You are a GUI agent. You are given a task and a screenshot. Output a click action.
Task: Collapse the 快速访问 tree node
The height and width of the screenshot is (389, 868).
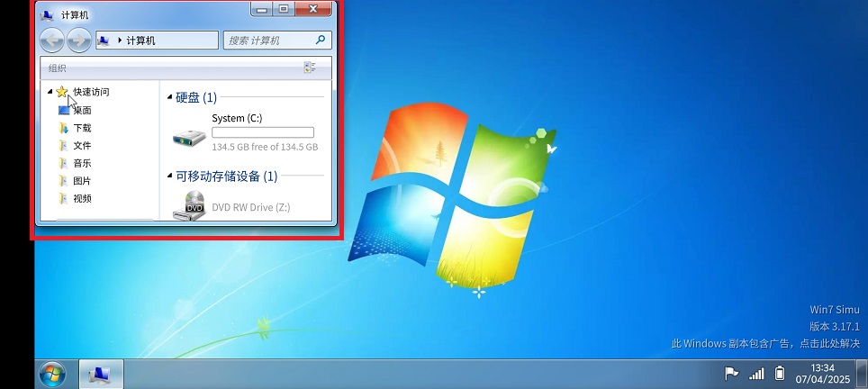[50, 92]
